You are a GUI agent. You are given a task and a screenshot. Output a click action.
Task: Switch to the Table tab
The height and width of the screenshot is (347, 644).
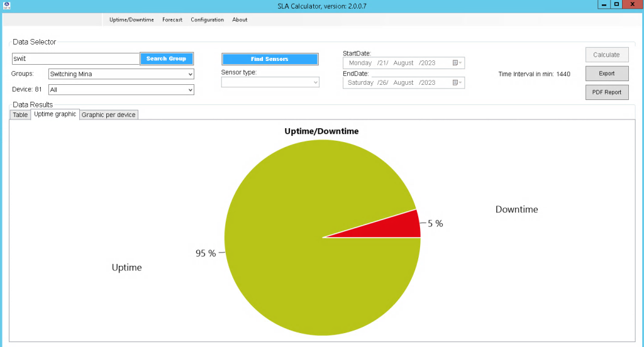[20, 115]
